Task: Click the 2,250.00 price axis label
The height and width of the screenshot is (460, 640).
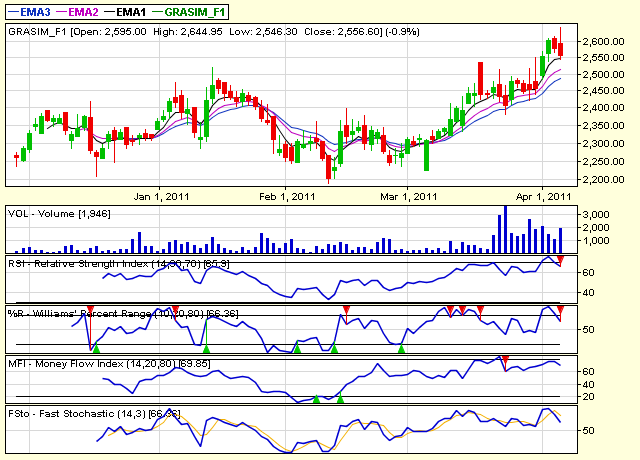Action: (x=604, y=162)
